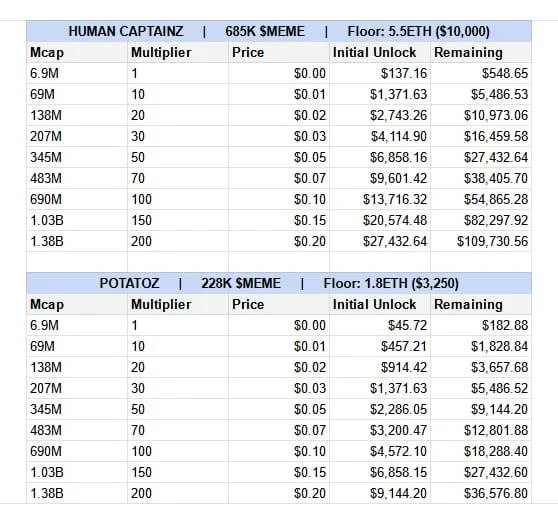The height and width of the screenshot is (520, 558).
Task: Click the first table's Multiplier column header
Action: point(178,52)
